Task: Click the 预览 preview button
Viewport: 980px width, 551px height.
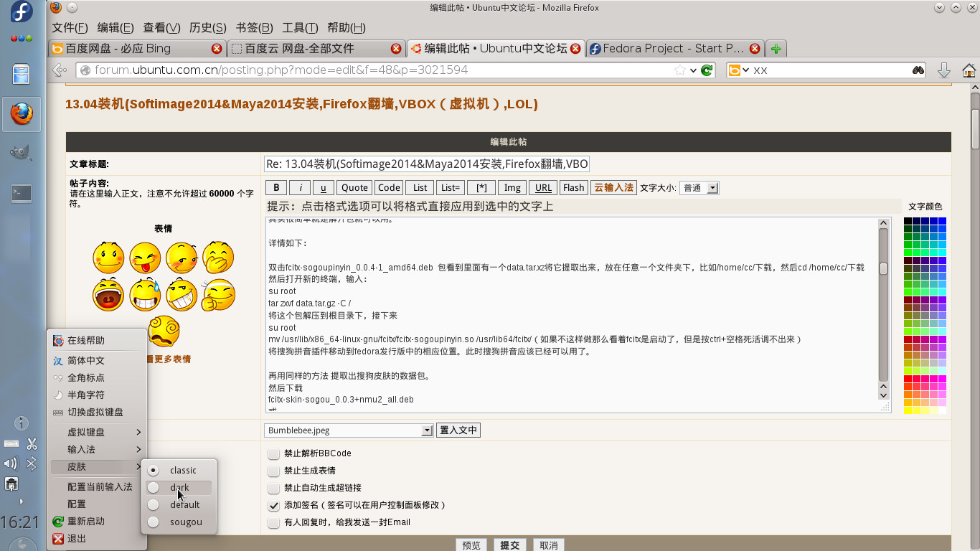Action: (471, 545)
